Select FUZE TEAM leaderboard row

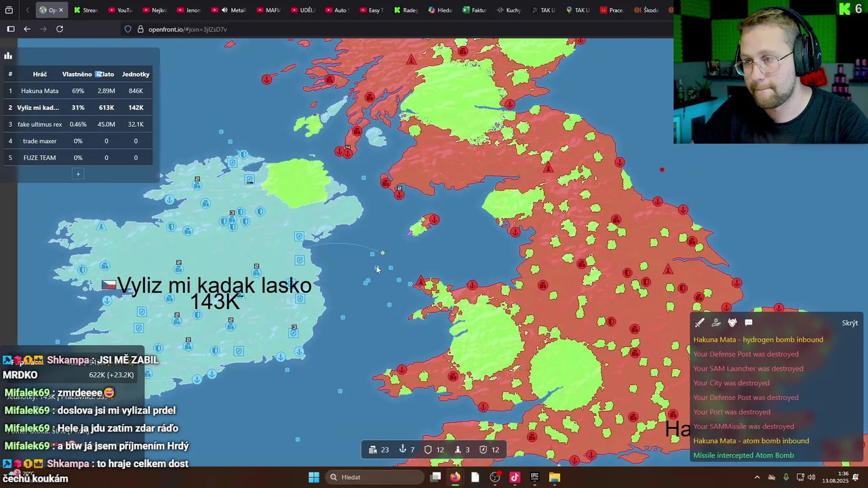[x=78, y=157]
